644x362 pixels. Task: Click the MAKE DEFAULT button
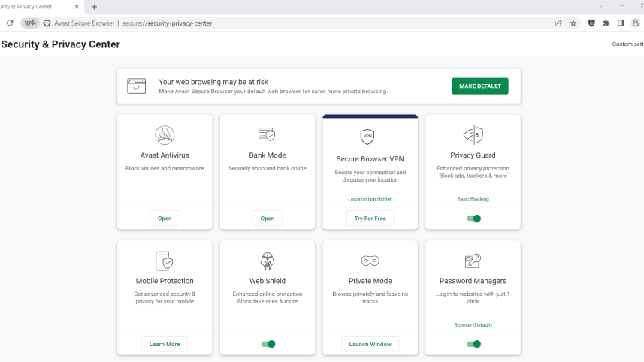(480, 86)
